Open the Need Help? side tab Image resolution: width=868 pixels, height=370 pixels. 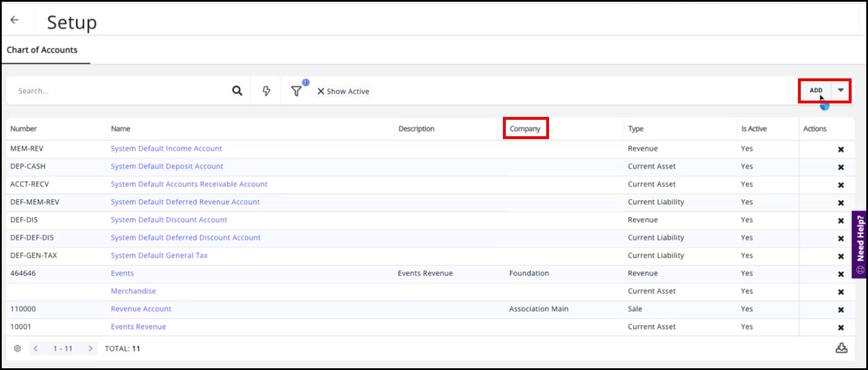click(x=860, y=244)
